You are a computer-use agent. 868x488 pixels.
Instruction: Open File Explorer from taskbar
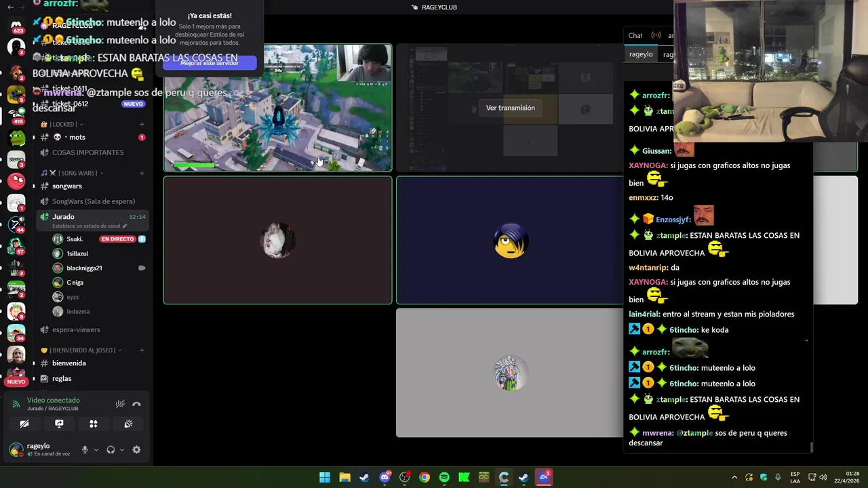344,477
